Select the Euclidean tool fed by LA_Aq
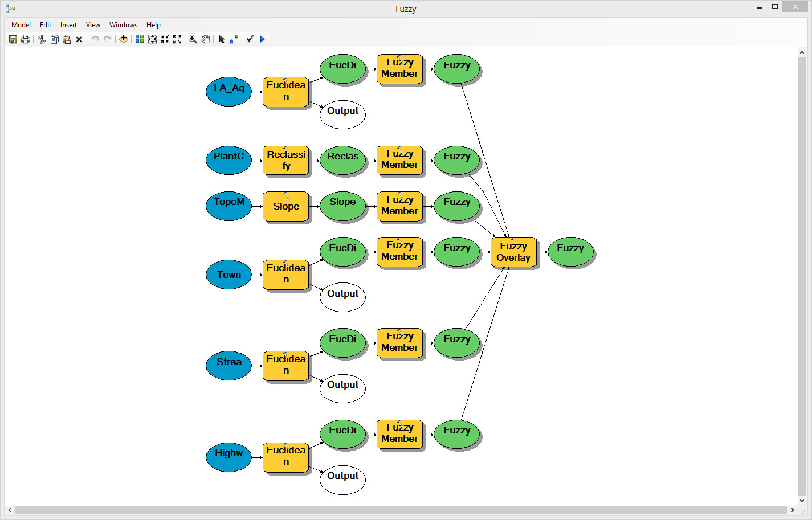 [x=285, y=92]
